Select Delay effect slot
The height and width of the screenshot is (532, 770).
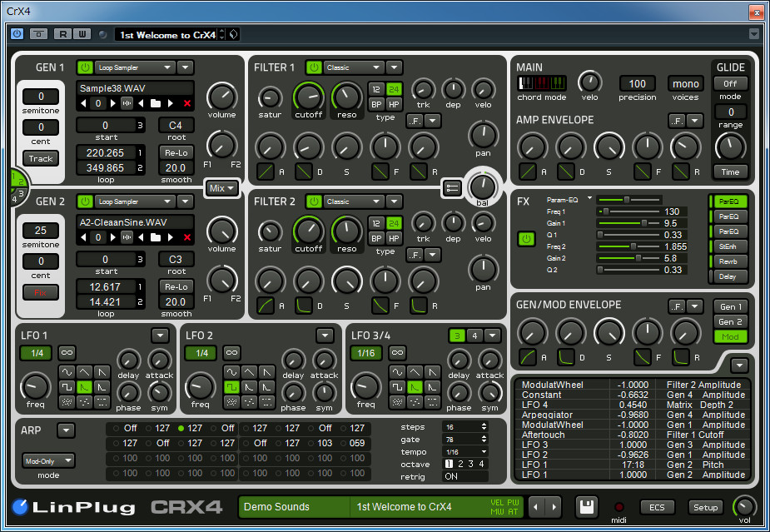(x=728, y=276)
